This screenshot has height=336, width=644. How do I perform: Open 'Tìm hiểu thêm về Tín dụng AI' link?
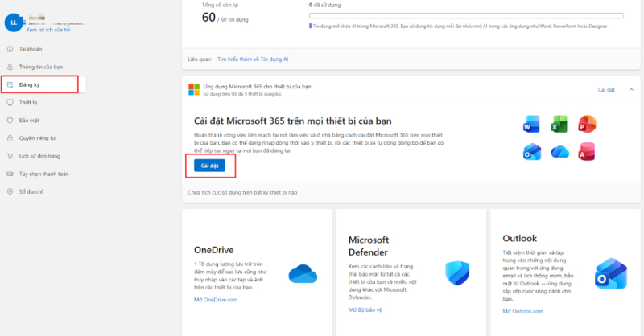point(253,59)
